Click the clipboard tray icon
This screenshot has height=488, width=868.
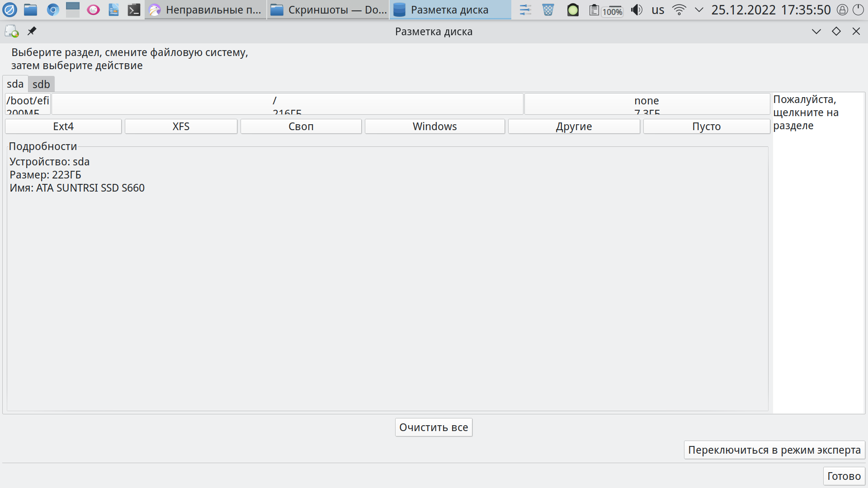[x=594, y=9]
